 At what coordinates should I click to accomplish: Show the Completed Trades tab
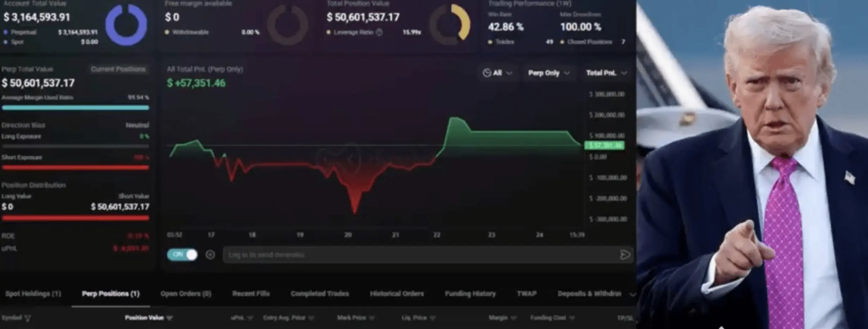coord(320,294)
